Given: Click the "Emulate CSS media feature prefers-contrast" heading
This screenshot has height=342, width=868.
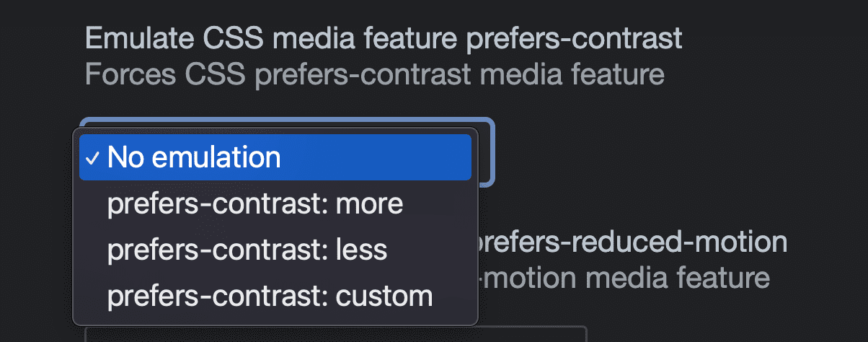Looking at the screenshot, I should click(x=384, y=38).
